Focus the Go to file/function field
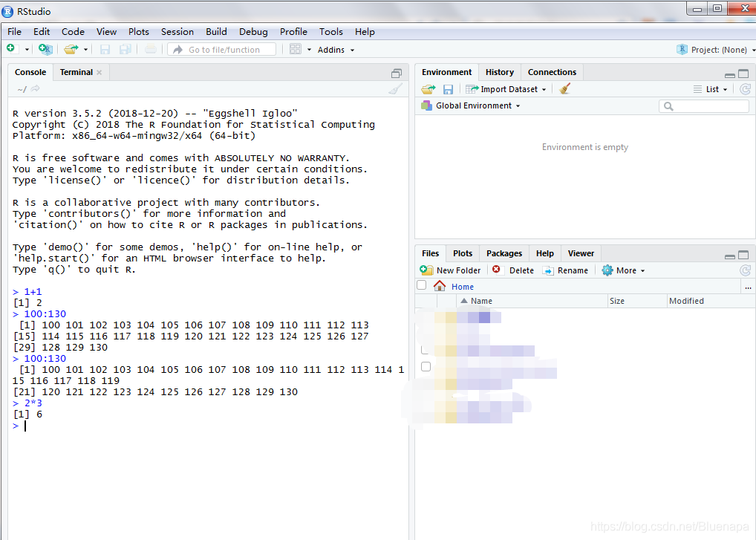Image resolution: width=756 pixels, height=540 pixels. click(222, 50)
